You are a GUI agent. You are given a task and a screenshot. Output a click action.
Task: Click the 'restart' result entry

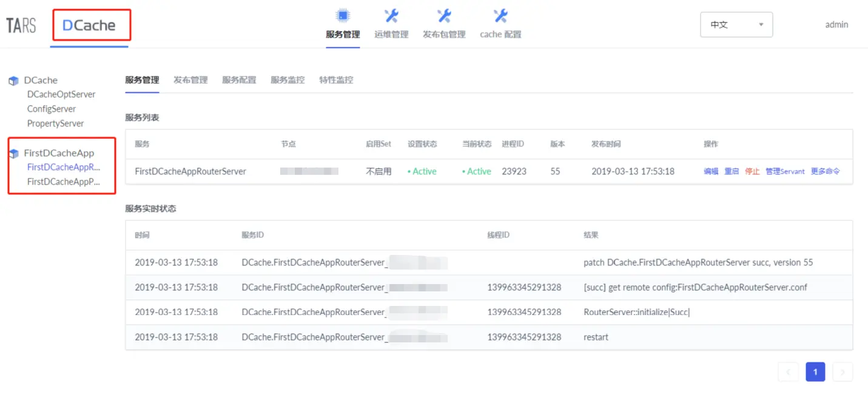[596, 337]
